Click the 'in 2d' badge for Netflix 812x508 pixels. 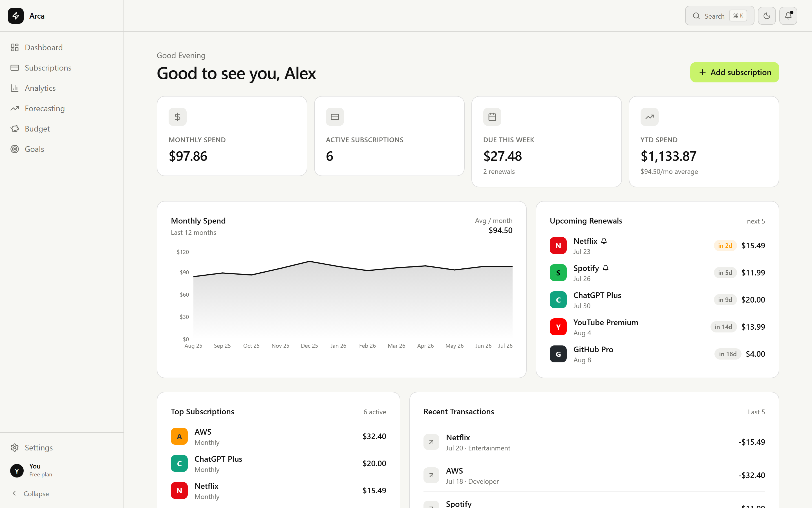click(x=725, y=246)
